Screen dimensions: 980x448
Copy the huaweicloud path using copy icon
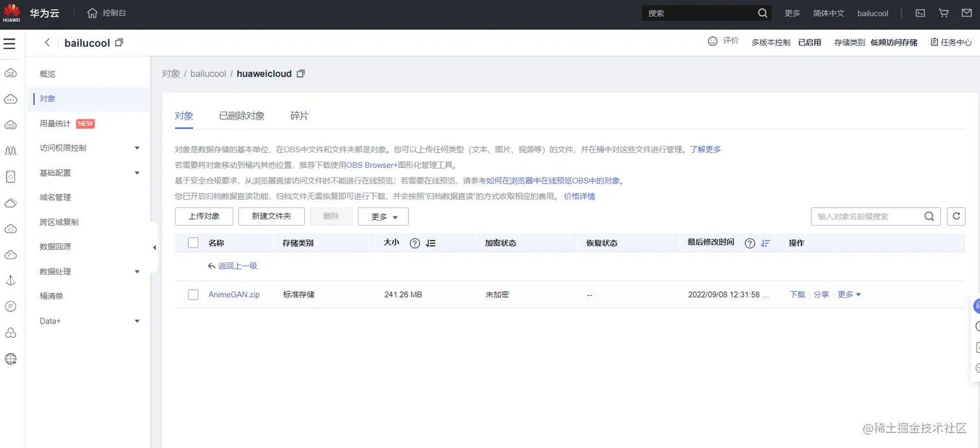click(x=300, y=74)
